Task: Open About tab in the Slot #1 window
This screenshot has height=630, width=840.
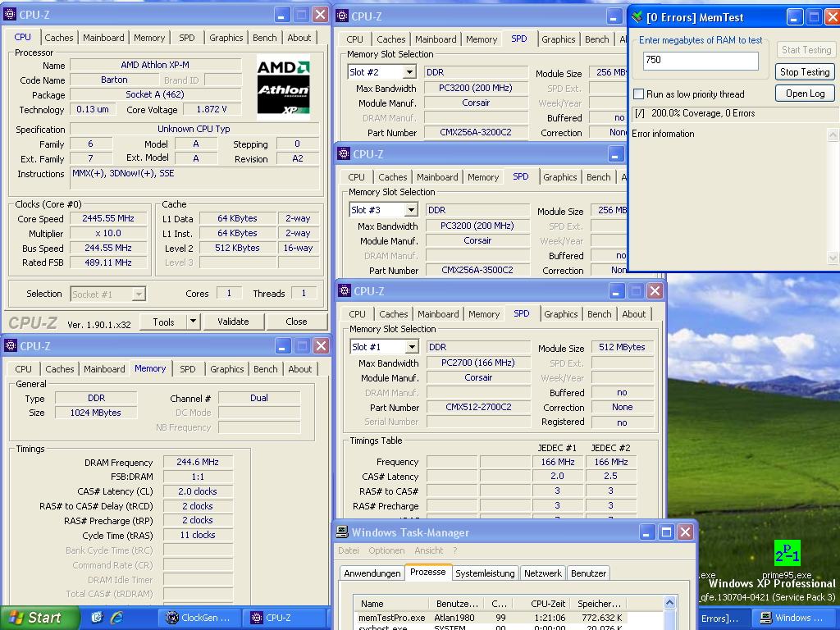Action: coord(634,314)
